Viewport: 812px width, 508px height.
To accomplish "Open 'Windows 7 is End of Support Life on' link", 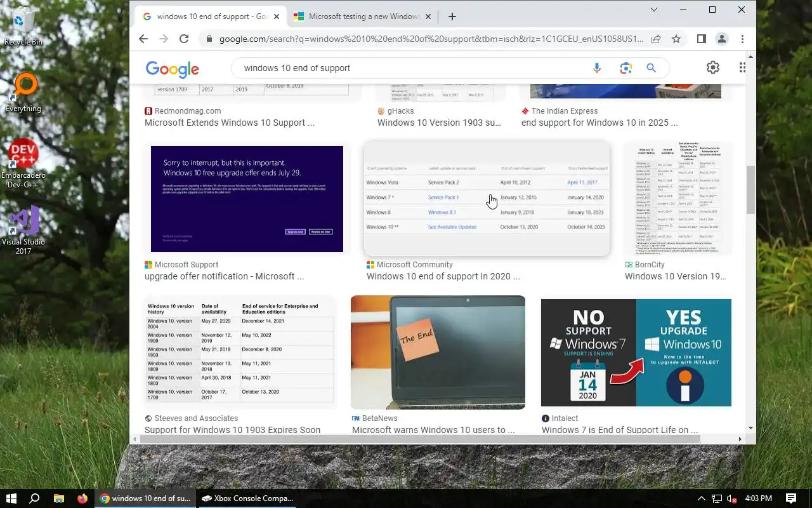I will coord(620,430).
